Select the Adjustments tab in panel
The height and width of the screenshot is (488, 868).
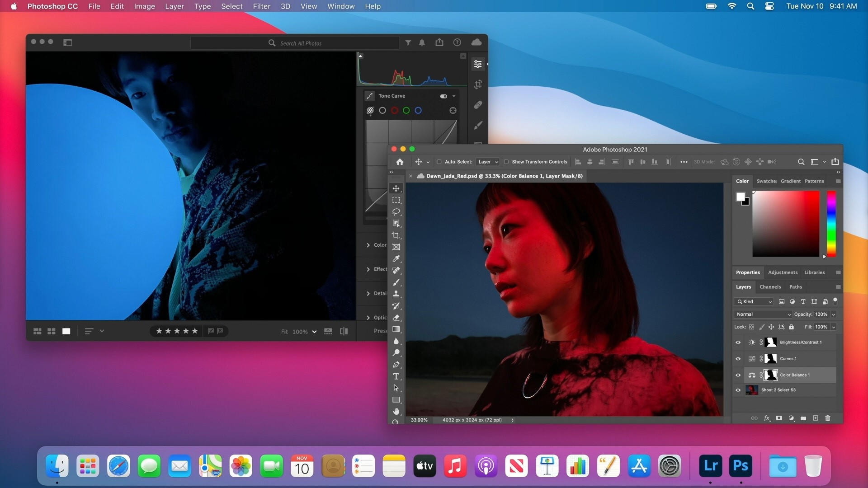click(x=782, y=272)
